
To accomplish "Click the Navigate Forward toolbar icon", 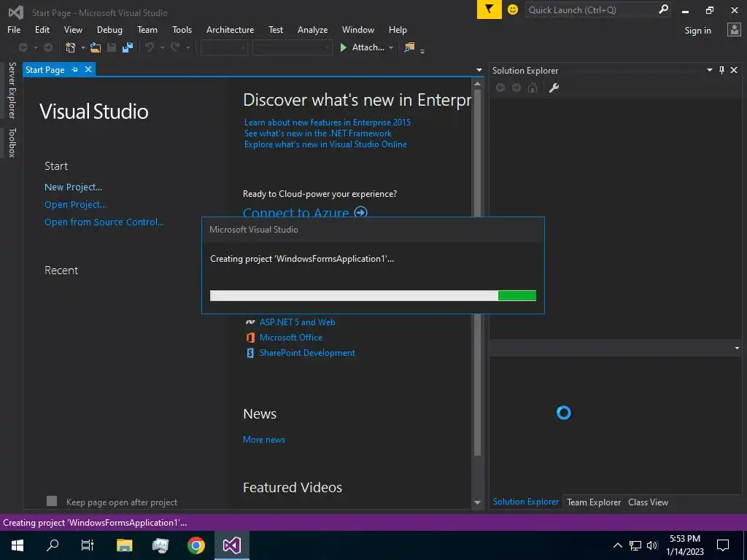I will (48, 47).
